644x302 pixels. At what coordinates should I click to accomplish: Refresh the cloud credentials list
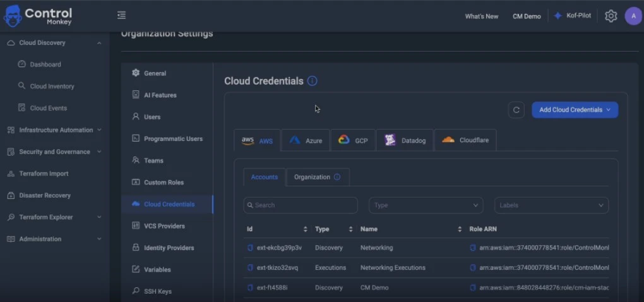[x=516, y=110]
